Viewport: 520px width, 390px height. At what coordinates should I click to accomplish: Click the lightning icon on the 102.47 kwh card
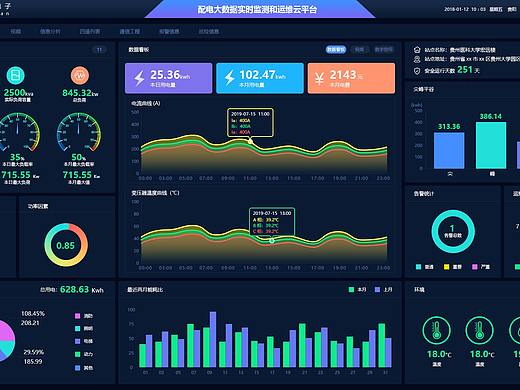(x=229, y=78)
